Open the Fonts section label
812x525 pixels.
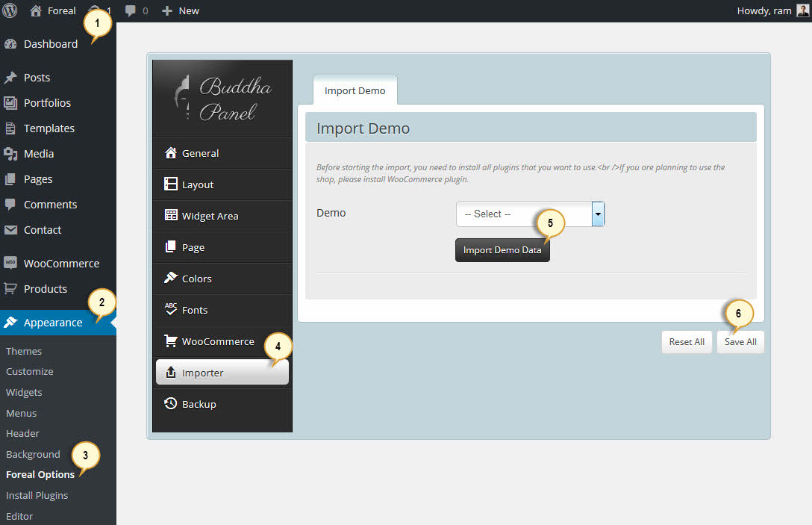195,310
